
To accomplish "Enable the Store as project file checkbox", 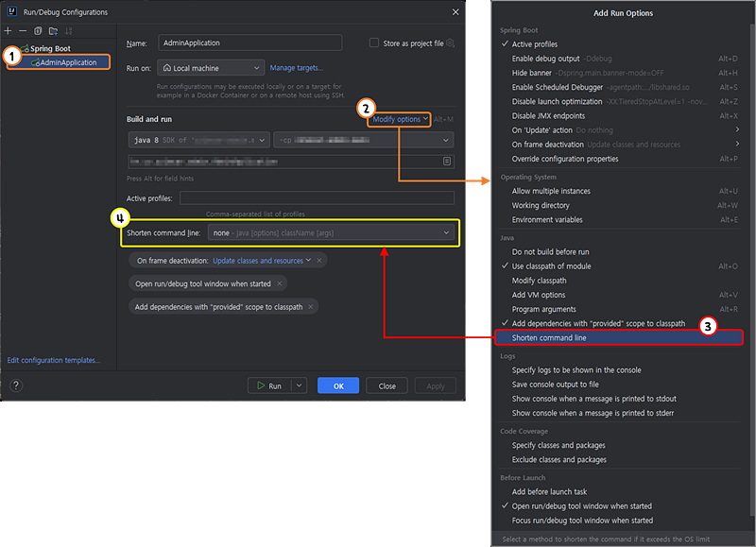I will tap(373, 43).
